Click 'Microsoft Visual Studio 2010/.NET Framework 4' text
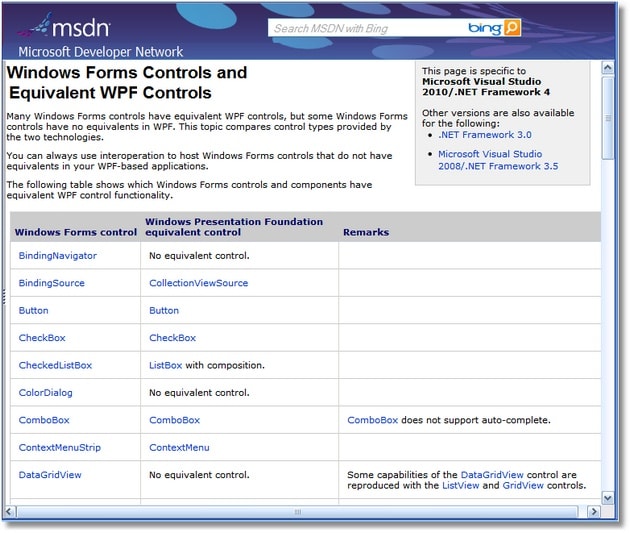This screenshot has height=533, width=630. click(485, 87)
